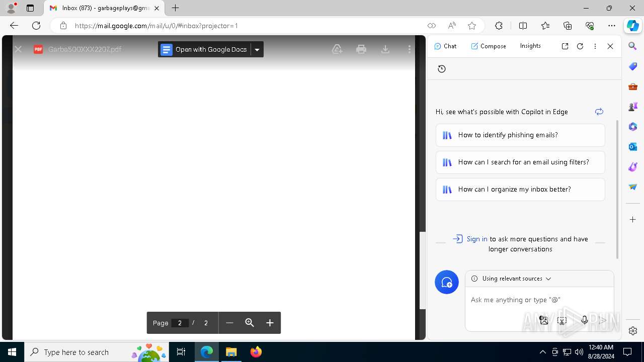Open Edge Favorites list icon

(x=545, y=26)
